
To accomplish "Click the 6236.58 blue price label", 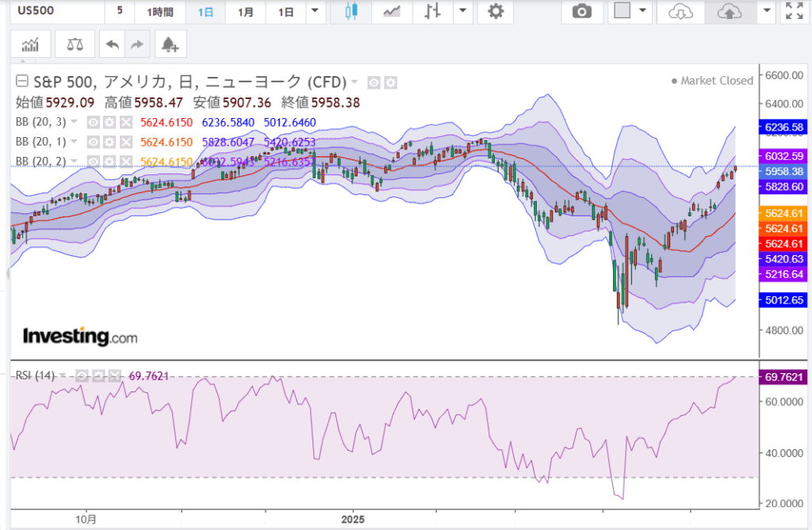I will [x=784, y=128].
